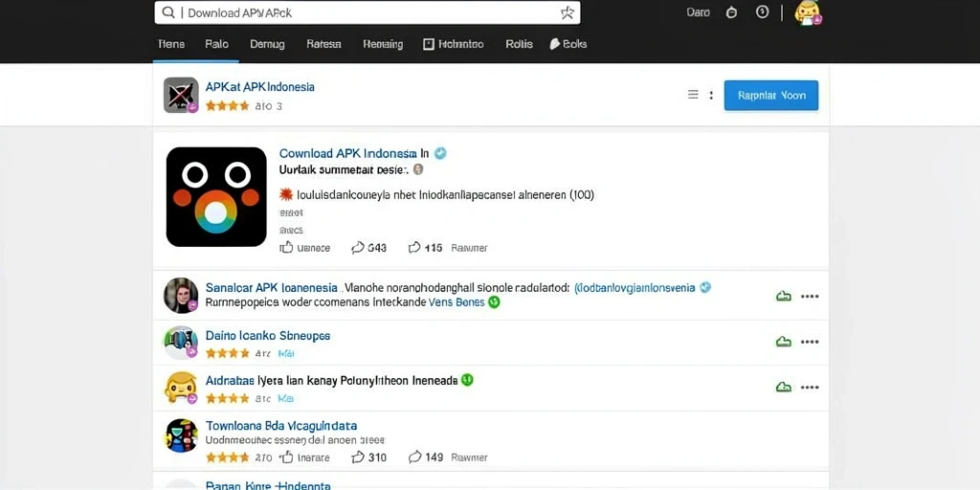
Task: Open the Townloana Bda Vicaguindata link
Action: click(281, 426)
